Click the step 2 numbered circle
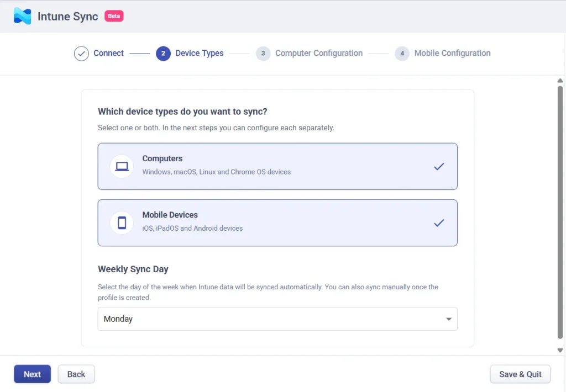This screenshot has width=566, height=392. pyautogui.click(x=163, y=54)
